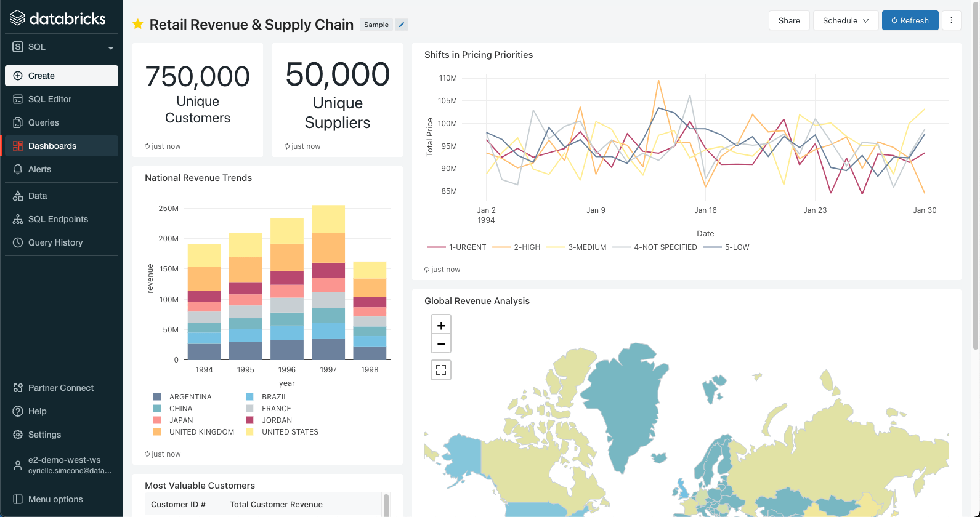Open the Schedule dropdown
The height and width of the screenshot is (517, 980).
[845, 20]
